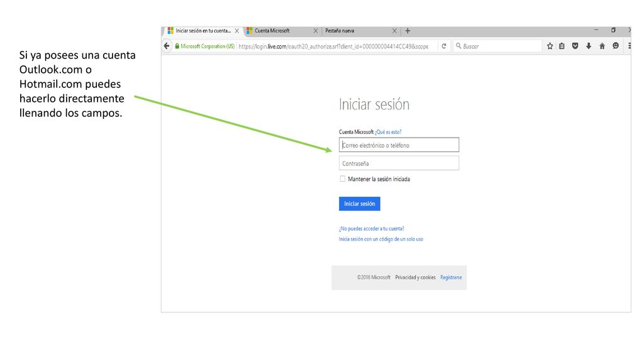Screen dimensions: 644x362
Task: Click the URL address bar
Action: (x=333, y=47)
